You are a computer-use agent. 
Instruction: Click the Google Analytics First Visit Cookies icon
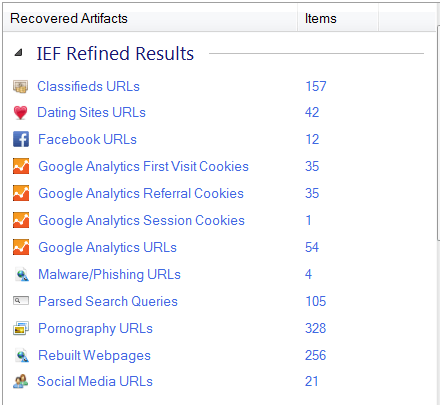click(x=21, y=166)
